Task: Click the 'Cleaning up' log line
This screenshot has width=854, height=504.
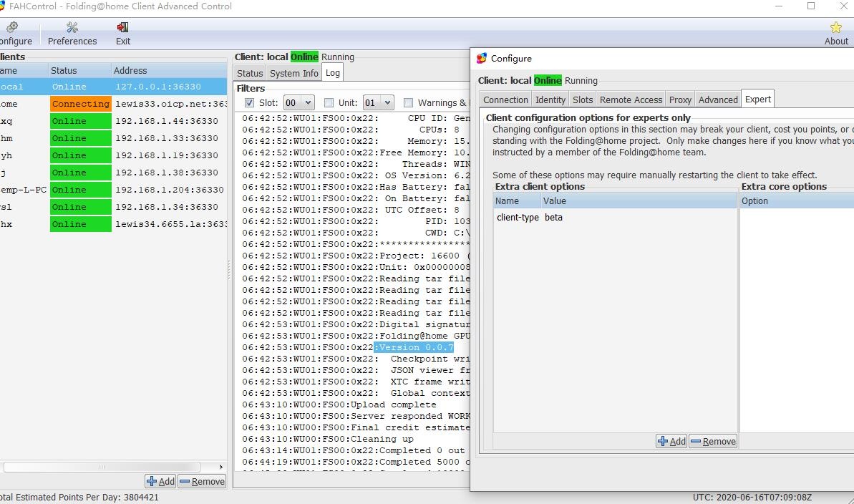Action: 328,439
